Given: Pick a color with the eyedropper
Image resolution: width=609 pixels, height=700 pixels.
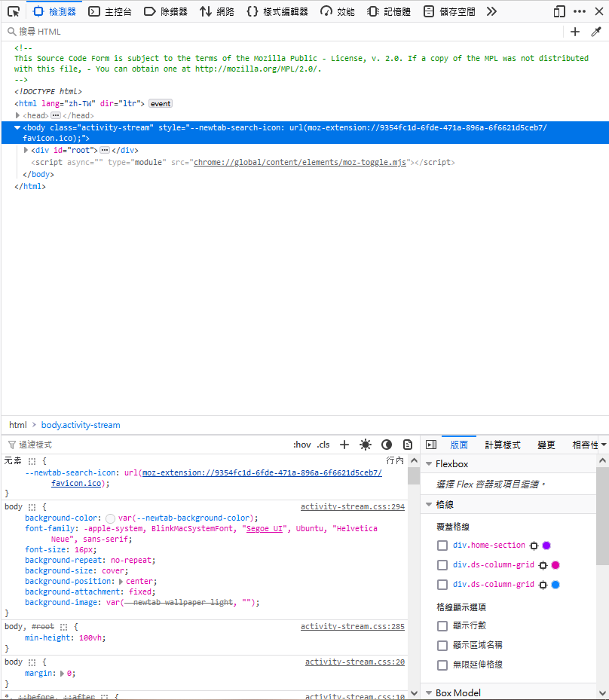Looking at the screenshot, I should tap(596, 32).
